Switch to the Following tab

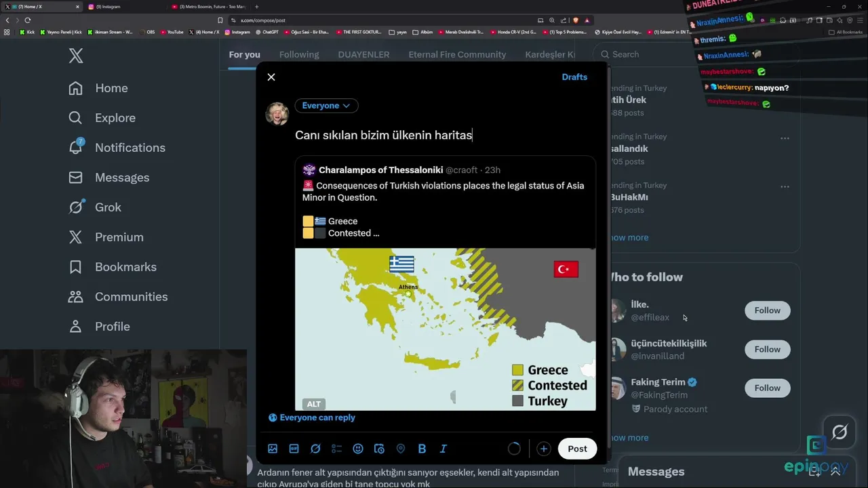click(x=299, y=54)
